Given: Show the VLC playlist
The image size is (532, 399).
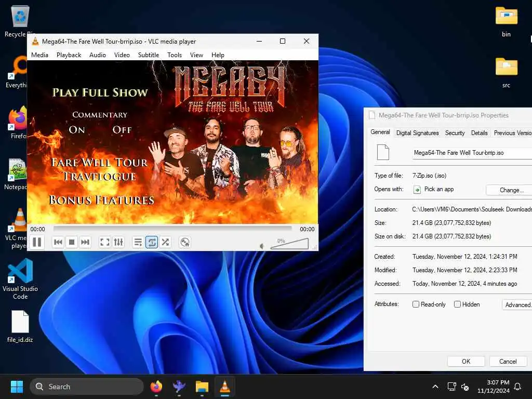Looking at the screenshot, I should click(138, 242).
